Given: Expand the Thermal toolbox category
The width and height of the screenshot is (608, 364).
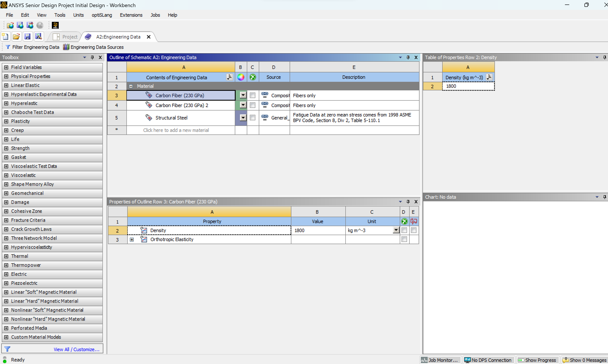Looking at the screenshot, I should click(6, 256).
